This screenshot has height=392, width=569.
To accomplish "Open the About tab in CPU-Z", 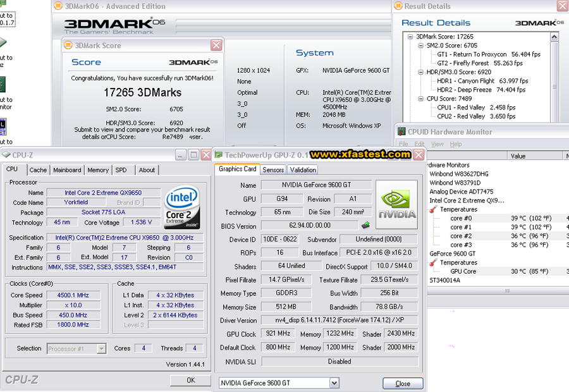I will [147, 170].
